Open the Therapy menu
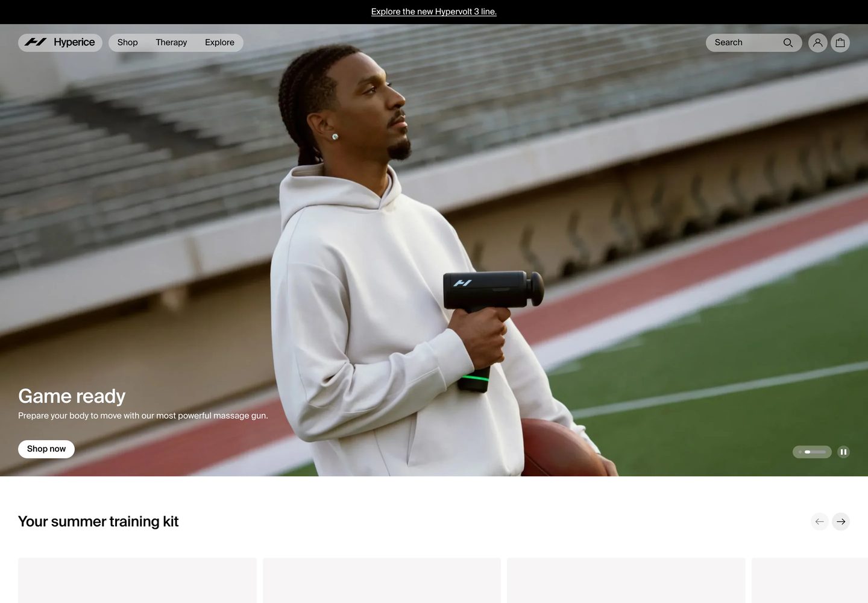 pos(171,42)
